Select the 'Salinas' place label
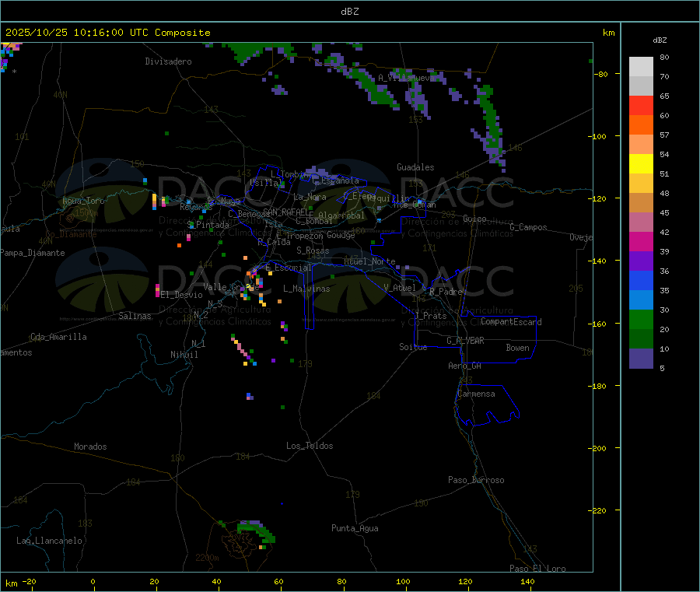The image size is (700, 592). (135, 316)
